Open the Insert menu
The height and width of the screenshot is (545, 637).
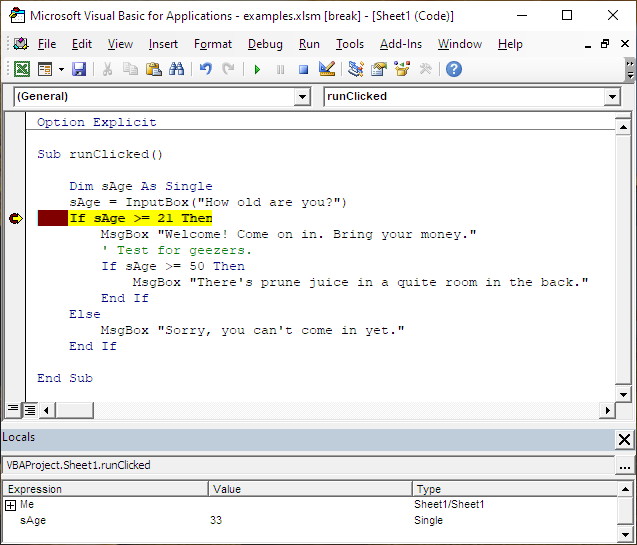click(x=163, y=44)
